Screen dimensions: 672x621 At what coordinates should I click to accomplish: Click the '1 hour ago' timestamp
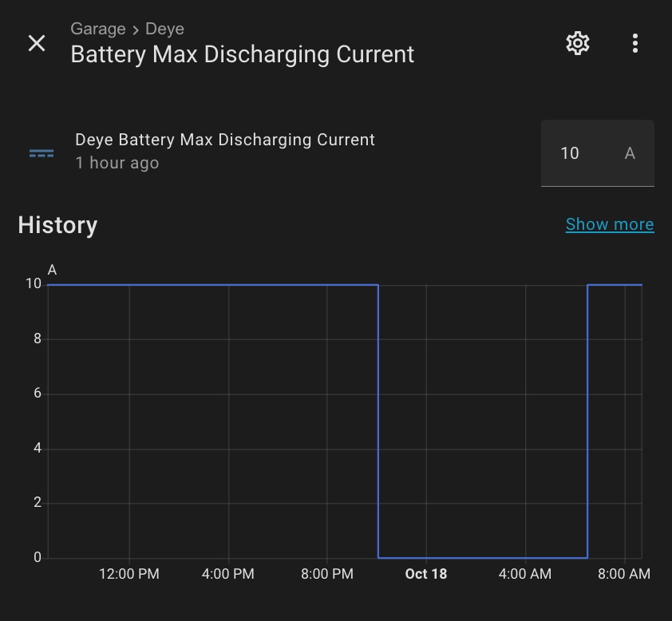117,163
